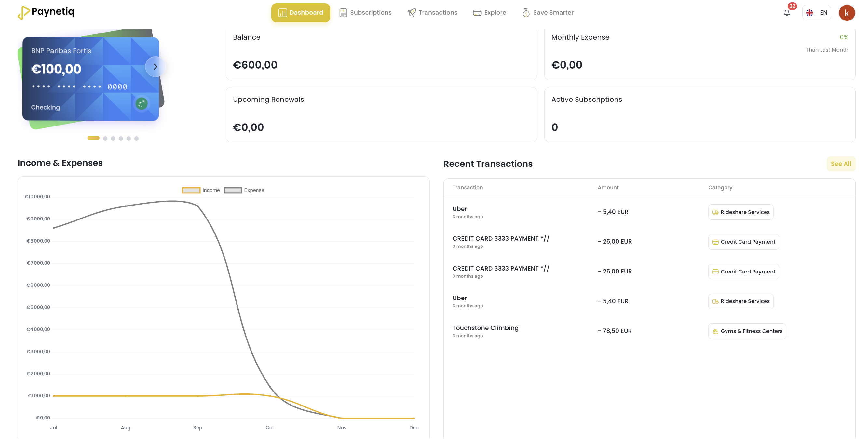This screenshot has height=439, width=868.
Task: Toggle the Income legend on the chart
Action: [201, 190]
